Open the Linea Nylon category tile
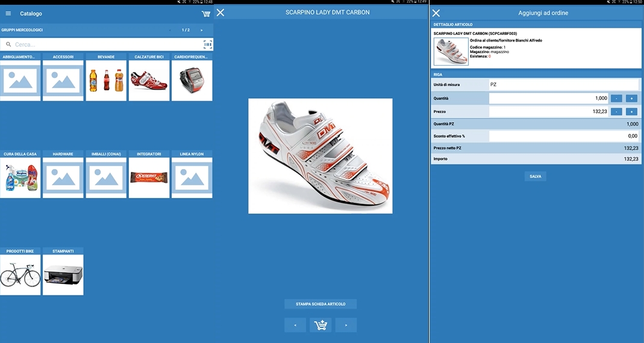 pos(192,175)
